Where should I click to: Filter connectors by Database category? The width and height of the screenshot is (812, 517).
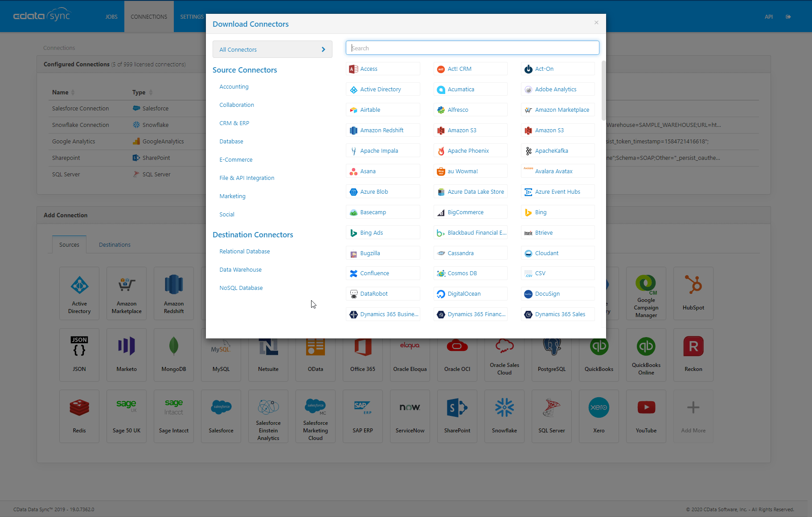[231, 142]
